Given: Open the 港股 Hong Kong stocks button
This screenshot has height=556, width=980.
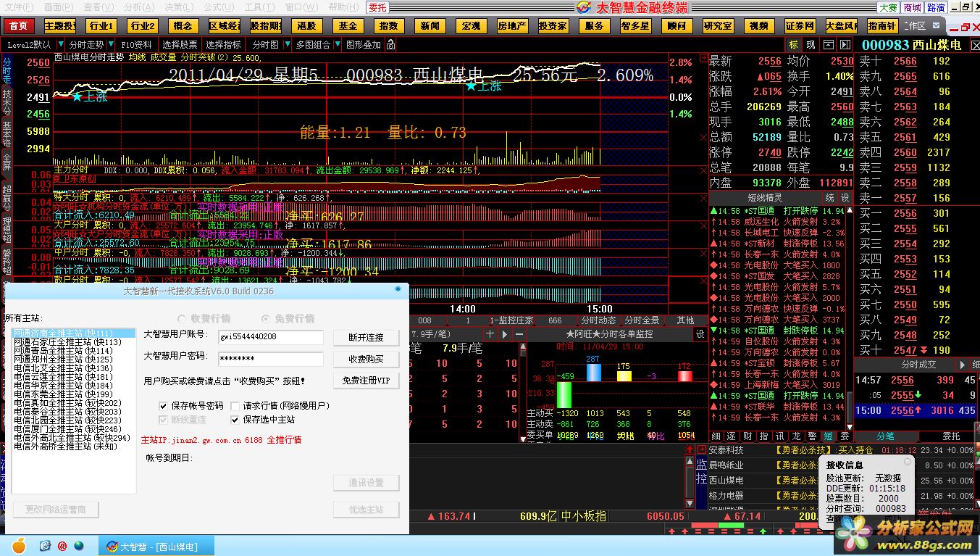Looking at the screenshot, I should point(307,25).
